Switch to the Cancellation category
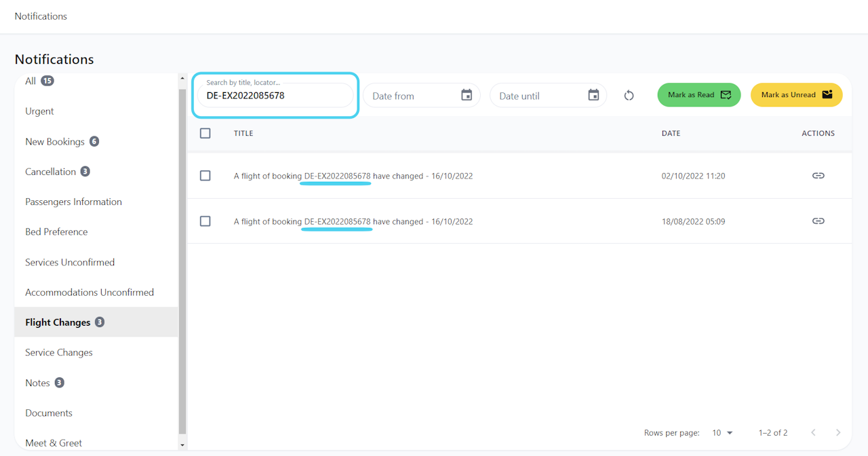This screenshot has height=456, width=868. click(96, 172)
